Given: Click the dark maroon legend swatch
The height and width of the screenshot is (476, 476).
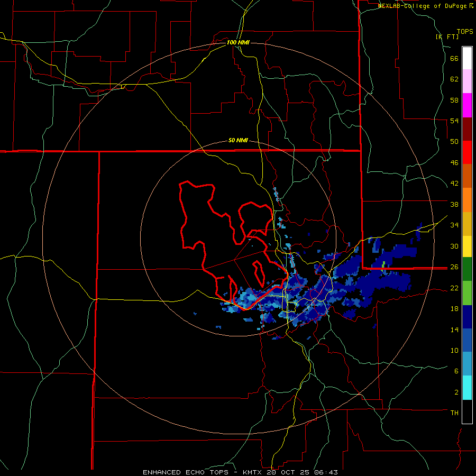Looking at the screenshot, I should (x=467, y=129).
